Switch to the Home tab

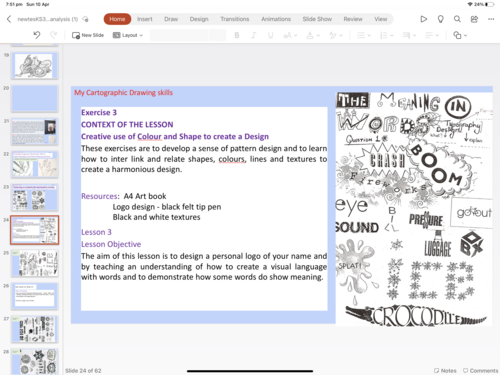click(117, 19)
